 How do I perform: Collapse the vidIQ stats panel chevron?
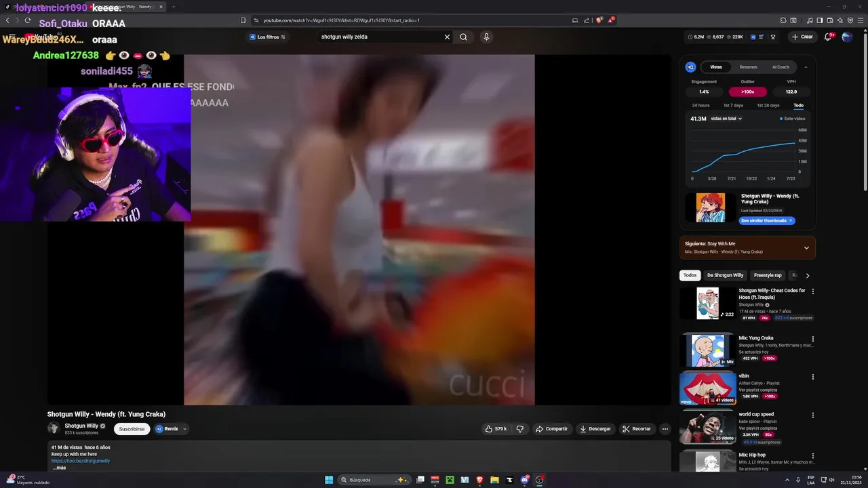click(806, 67)
